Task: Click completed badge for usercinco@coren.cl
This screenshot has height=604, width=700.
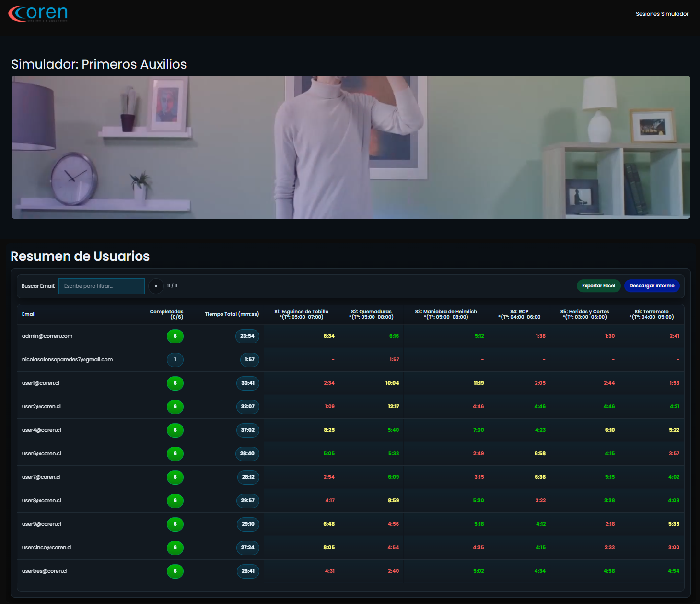Action: pyautogui.click(x=175, y=548)
